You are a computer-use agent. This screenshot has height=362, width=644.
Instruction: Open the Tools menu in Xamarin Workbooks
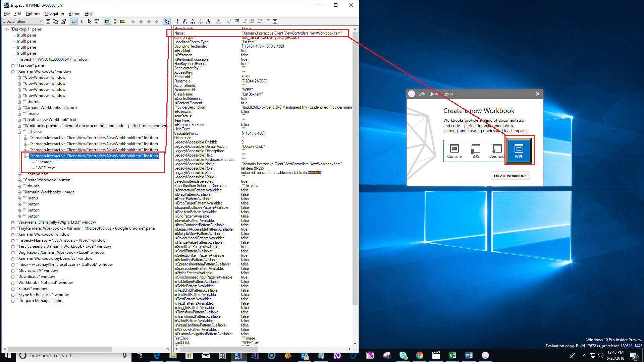(435, 94)
